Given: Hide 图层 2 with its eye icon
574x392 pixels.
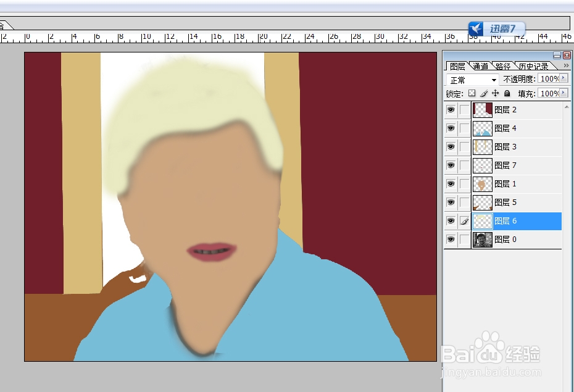Looking at the screenshot, I should click(451, 110).
